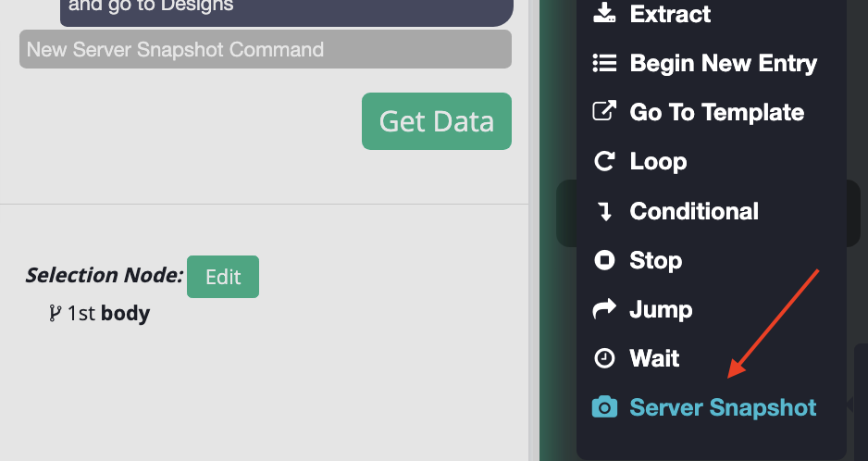Click the Go To Template external-link icon
The width and height of the screenshot is (868, 461).
pos(604,112)
